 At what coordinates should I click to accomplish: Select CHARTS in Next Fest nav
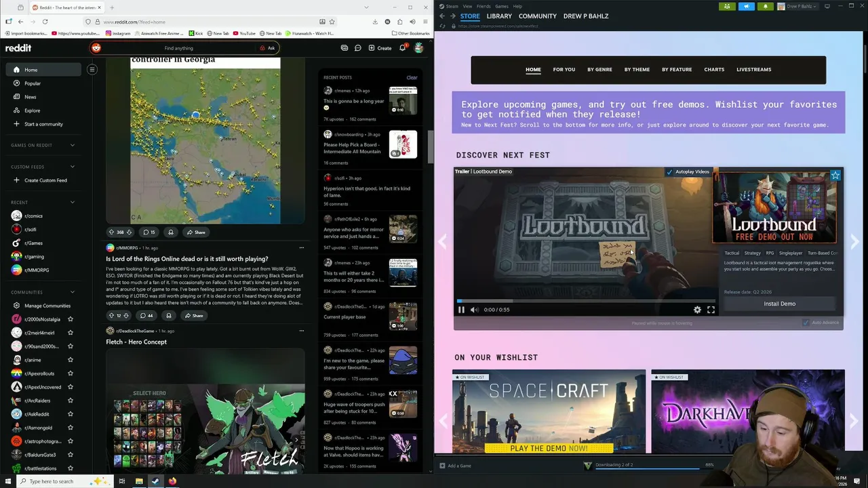click(x=714, y=69)
